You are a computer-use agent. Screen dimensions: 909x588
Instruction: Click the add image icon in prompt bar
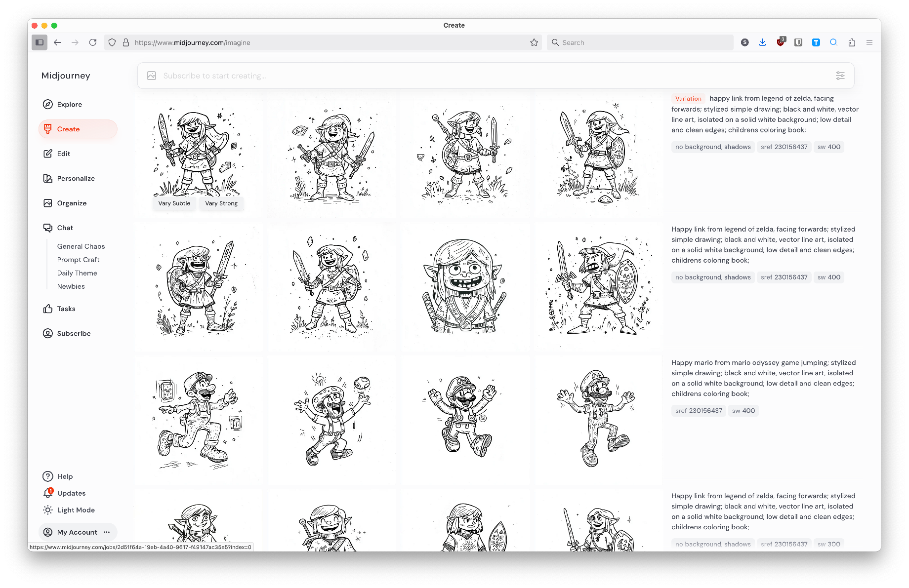coord(152,76)
